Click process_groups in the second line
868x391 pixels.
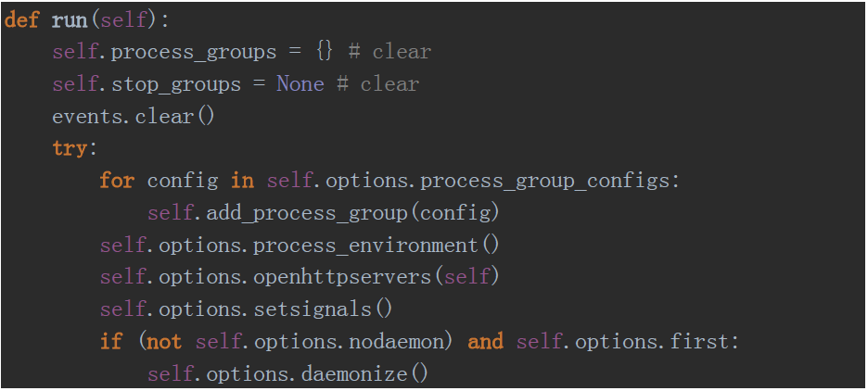pos(194,53)
